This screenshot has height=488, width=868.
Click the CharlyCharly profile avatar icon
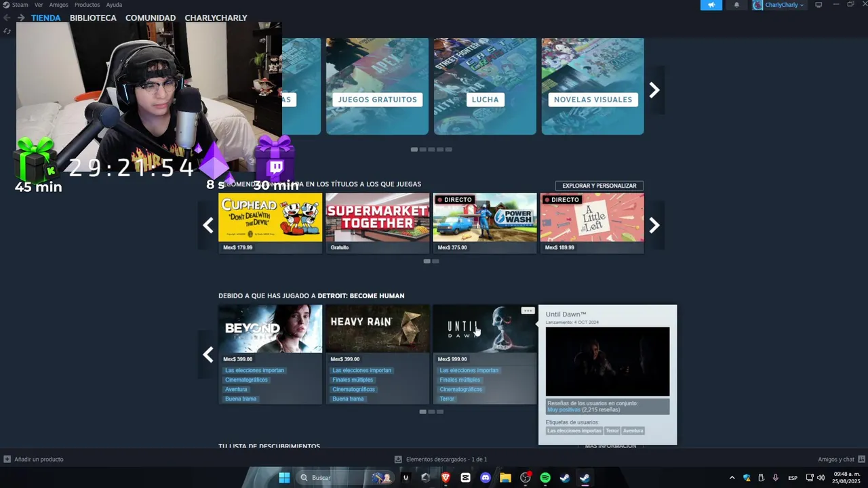757,5
